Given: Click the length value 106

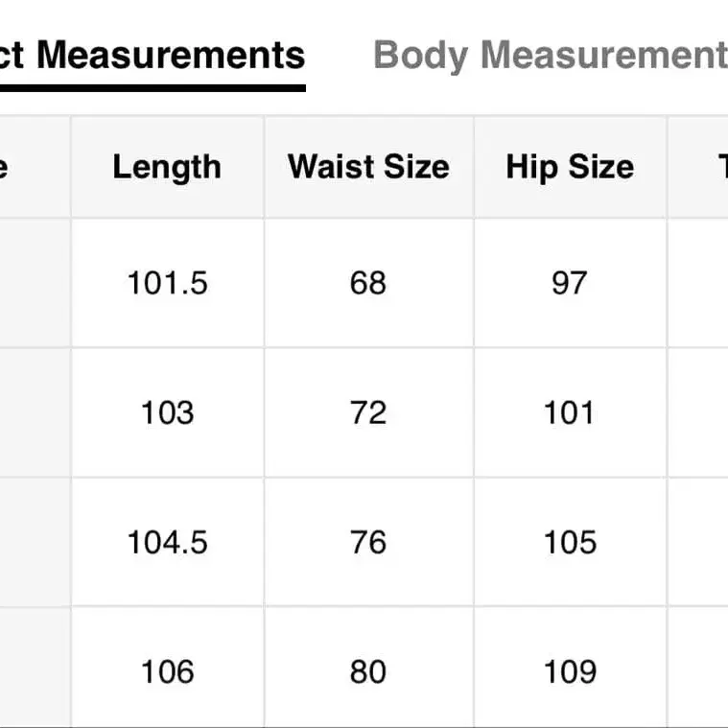Looking at the screenshot, I should (167, 671).
